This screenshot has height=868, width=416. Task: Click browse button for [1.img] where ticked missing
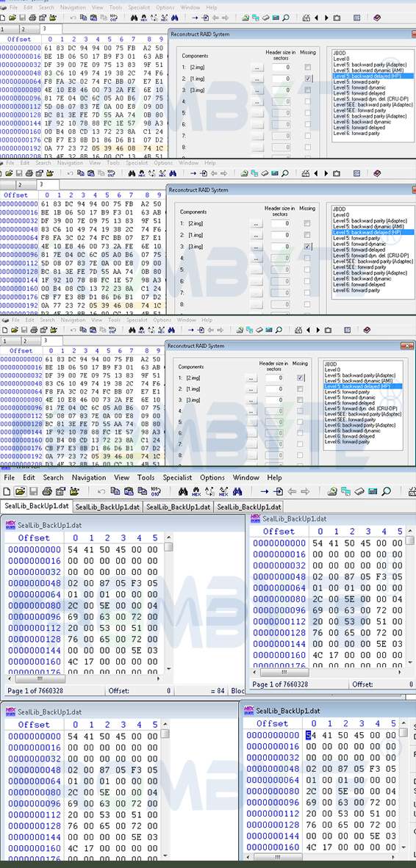click(x=257, y=79)
